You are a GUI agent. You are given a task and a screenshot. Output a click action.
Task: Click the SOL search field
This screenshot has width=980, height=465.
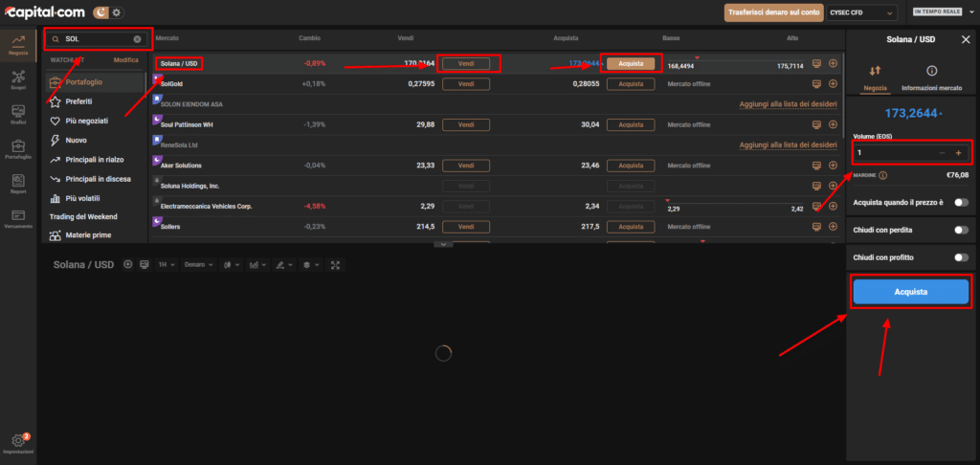[x=99, y=38]
